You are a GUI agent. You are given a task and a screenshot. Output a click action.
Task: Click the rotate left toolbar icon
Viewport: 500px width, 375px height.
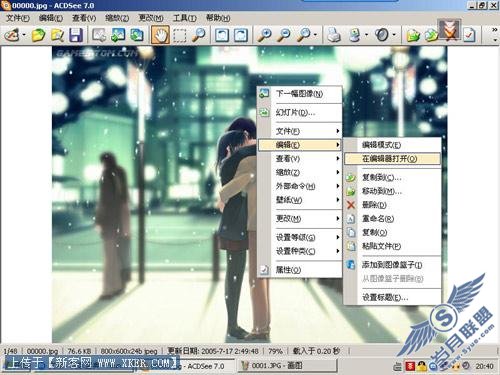tap(222, 35)
